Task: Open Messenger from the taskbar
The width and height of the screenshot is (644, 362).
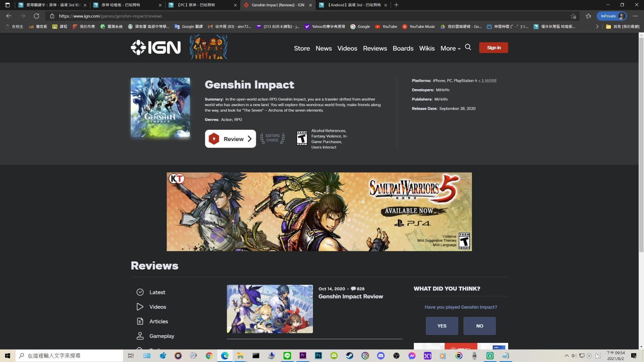Action: point(412,356)
